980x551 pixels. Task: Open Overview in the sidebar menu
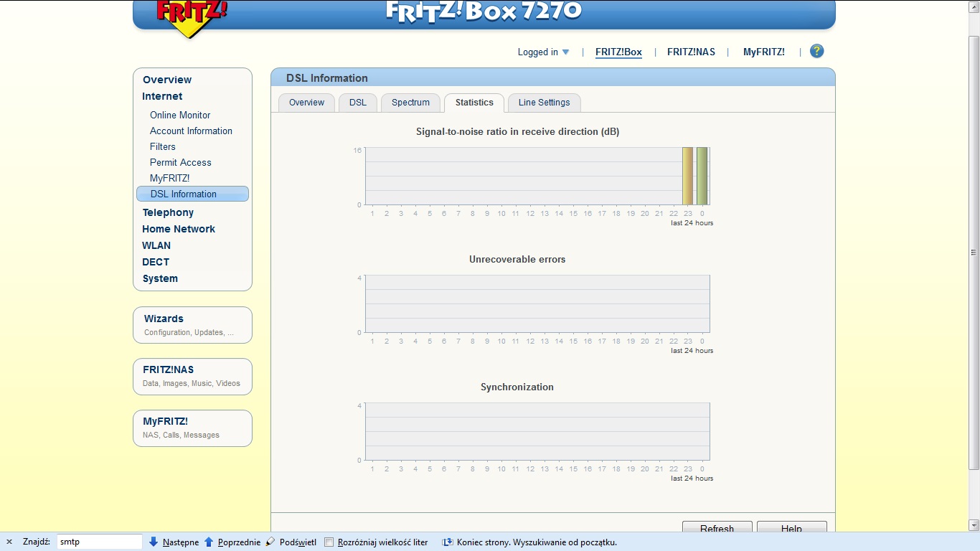point(167,80)
